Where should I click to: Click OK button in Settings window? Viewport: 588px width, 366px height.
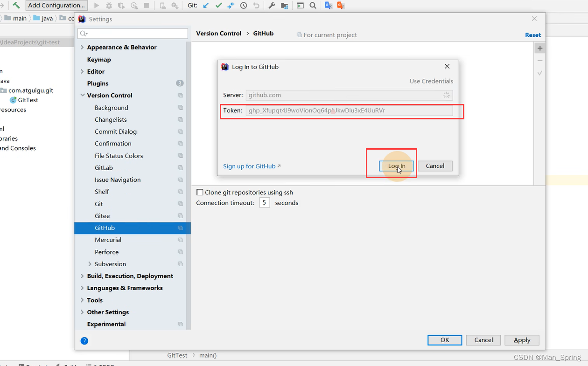click(445, 340)
